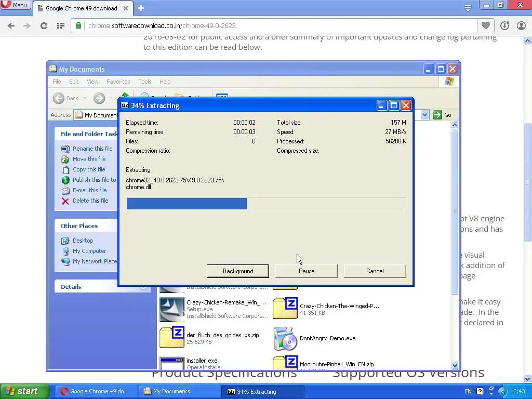532x399 pixels.
Task: Select Crazy-Chicken-Remake Setup.exe file icon
Action: [x=171, y=310]
